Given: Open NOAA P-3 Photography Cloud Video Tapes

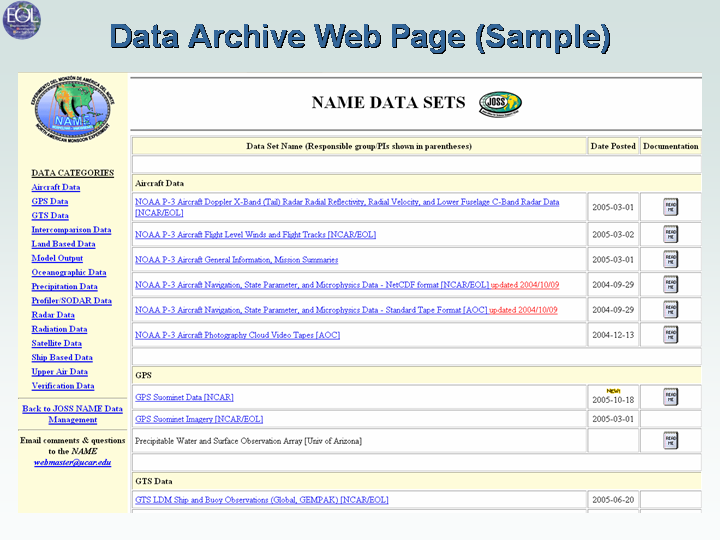Looking at the screenshot, I should click(237, 335).
